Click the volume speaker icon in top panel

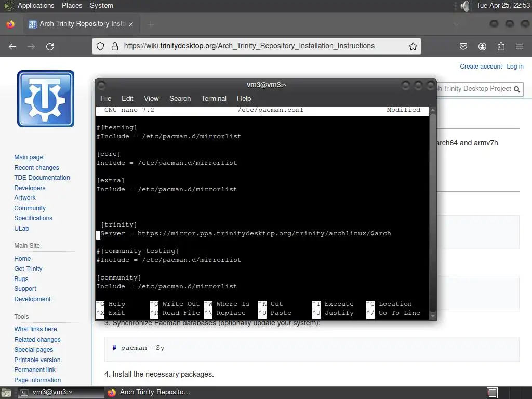[466, 6]
